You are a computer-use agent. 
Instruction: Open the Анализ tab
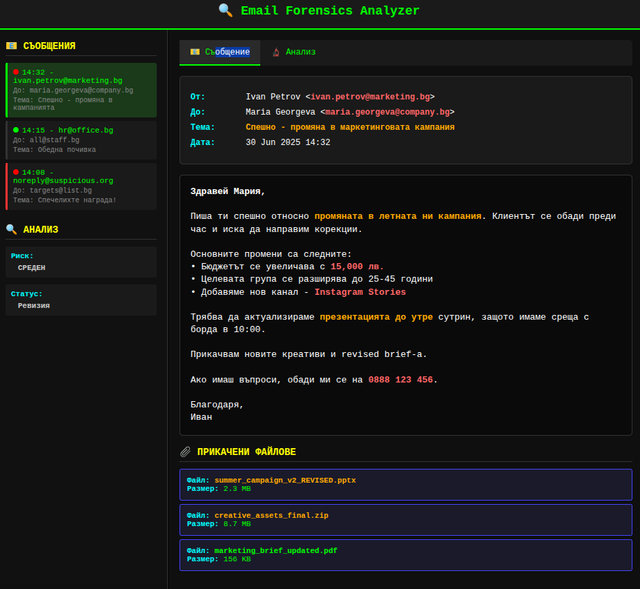(x=294, y=52)
